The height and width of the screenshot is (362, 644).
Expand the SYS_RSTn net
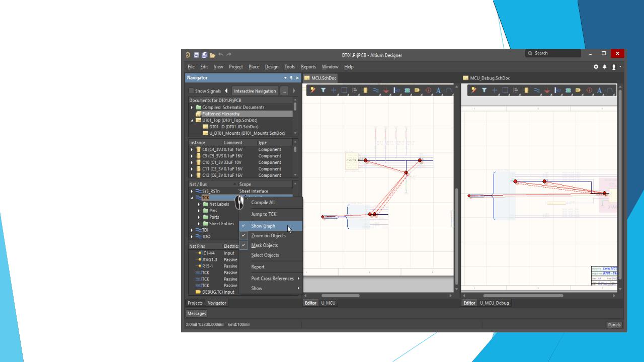192,191
